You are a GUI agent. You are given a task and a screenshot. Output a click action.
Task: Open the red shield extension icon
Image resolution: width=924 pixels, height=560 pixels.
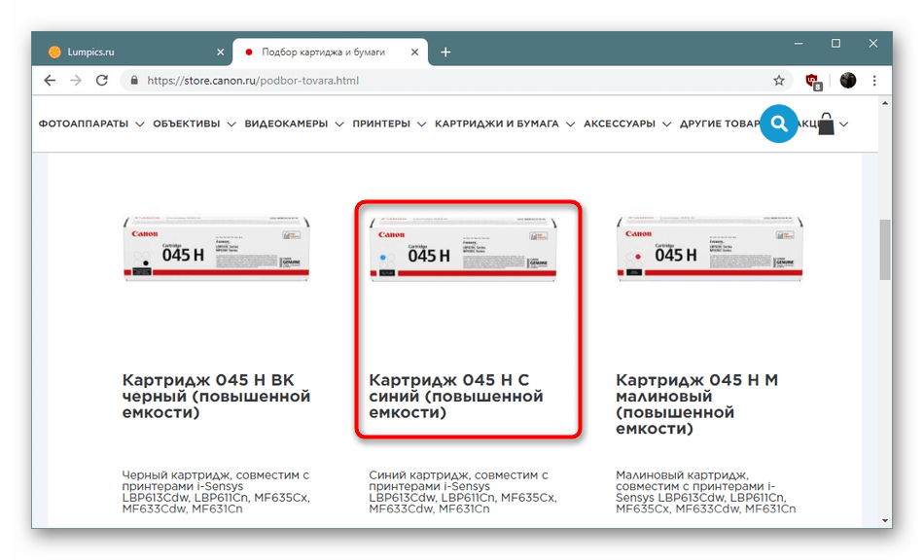[813, 82]
